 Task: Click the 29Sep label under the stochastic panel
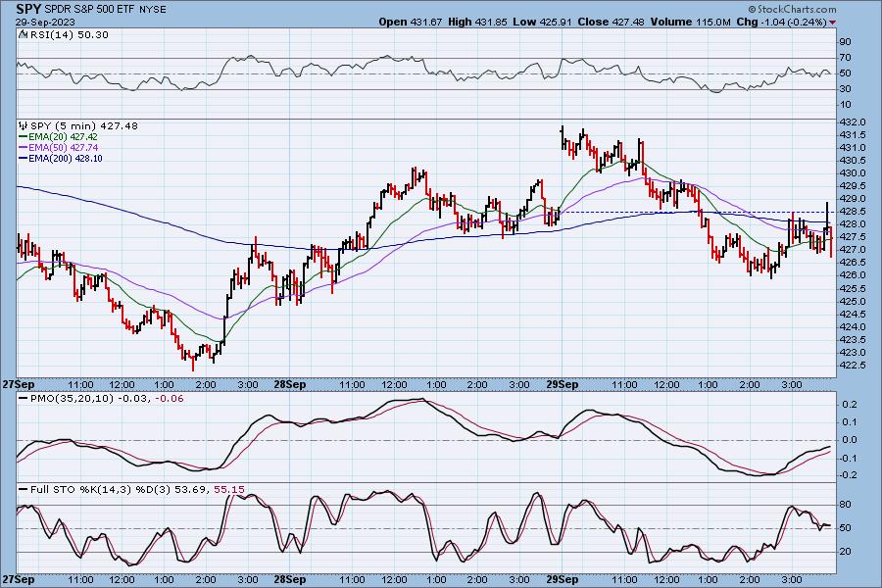(563, 579)
